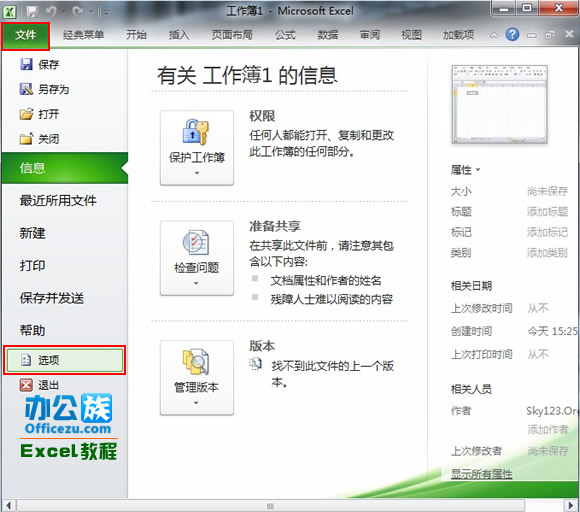Click the Save icon in quick access toolbar
Viewport: 580px width, 512px height.
click(32, 12)
